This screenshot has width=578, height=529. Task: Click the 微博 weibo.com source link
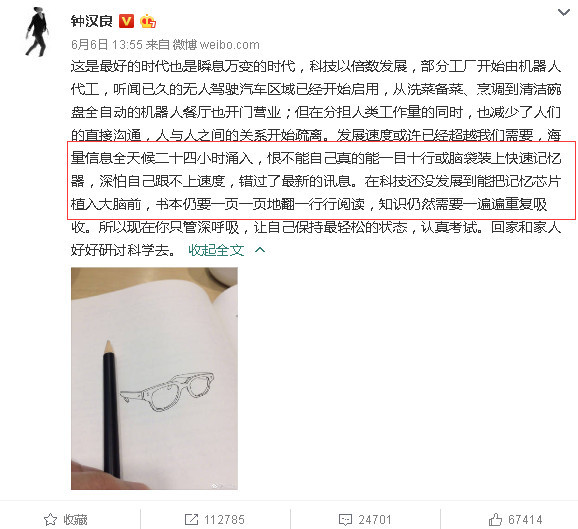(216, 45)
